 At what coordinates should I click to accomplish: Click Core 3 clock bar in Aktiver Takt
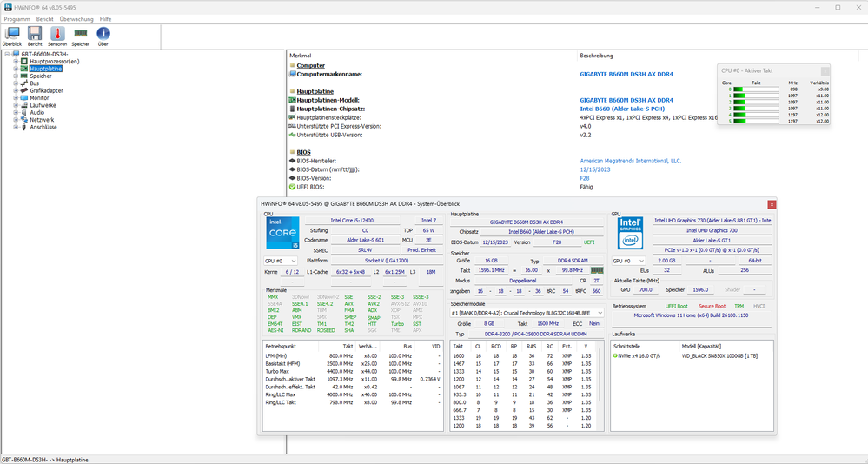click(756, 109)
